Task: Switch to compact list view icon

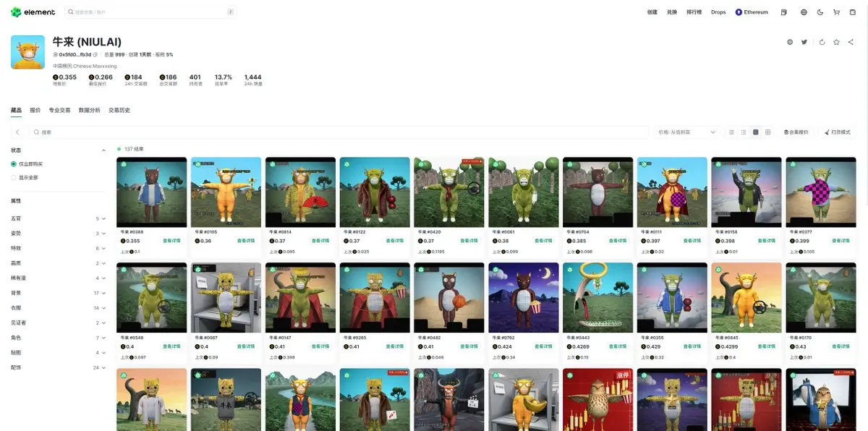Action: tap(731, 132)
